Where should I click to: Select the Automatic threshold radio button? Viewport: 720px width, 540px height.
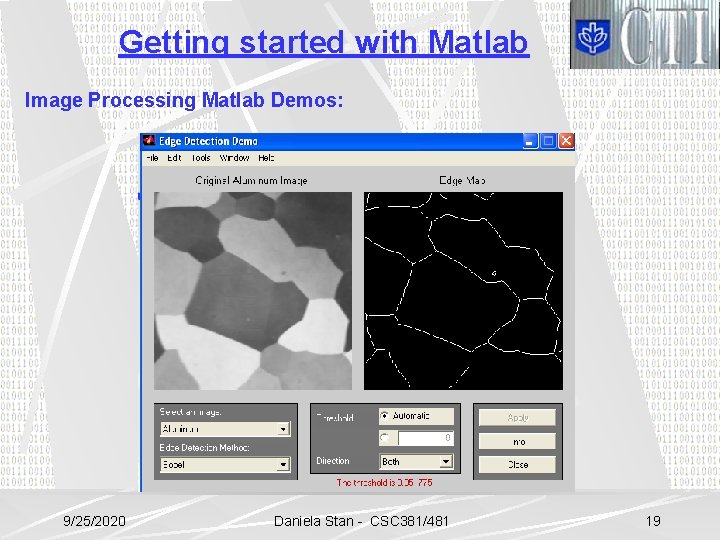[384, 416]
